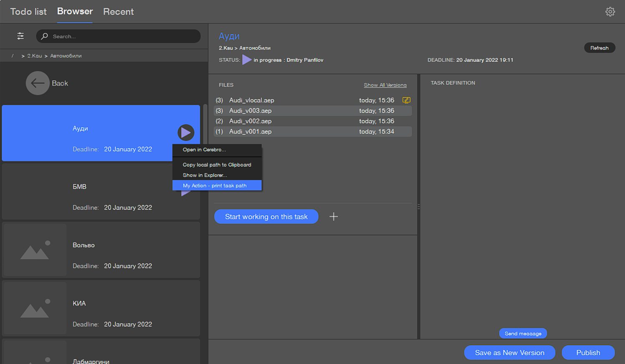Click the TASK DEFINITION header
This screenshot has width=625, height=364.
(453, 83)
